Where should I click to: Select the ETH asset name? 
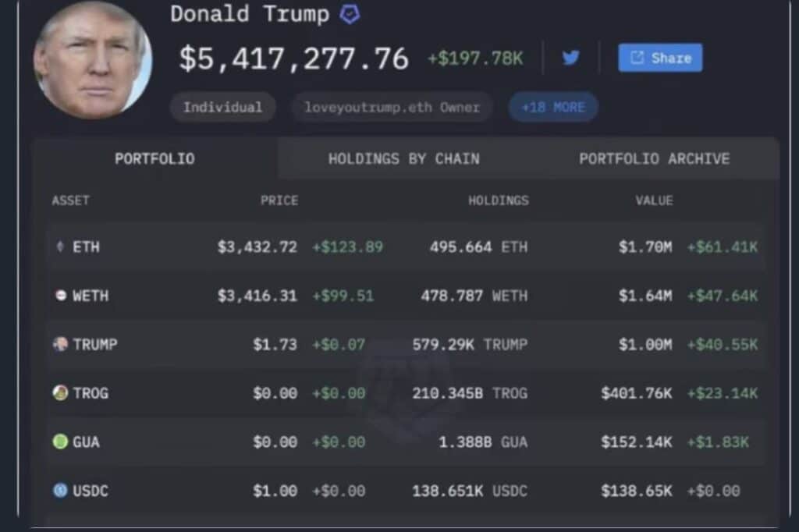86,247
